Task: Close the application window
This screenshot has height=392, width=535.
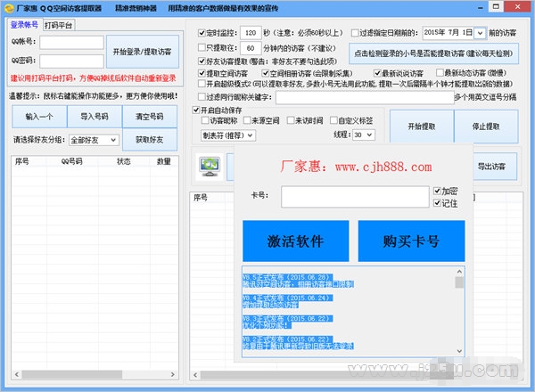Action: 517,6
